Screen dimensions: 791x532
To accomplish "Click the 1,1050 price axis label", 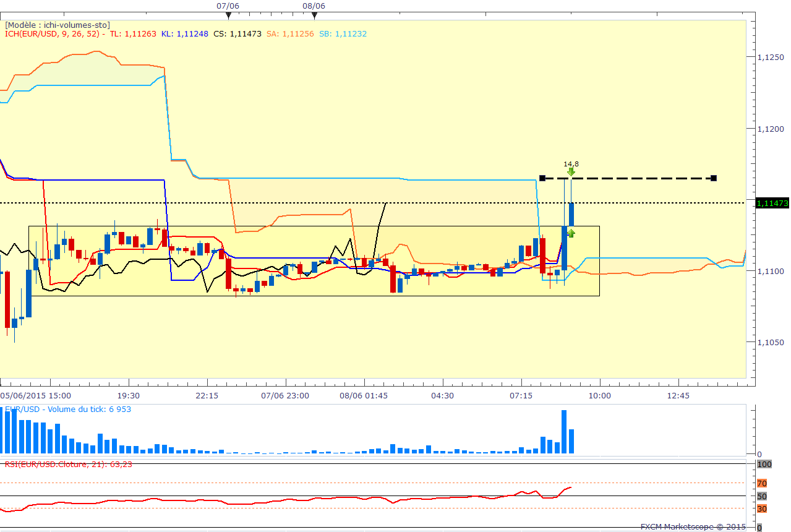I will pos(771,342).
